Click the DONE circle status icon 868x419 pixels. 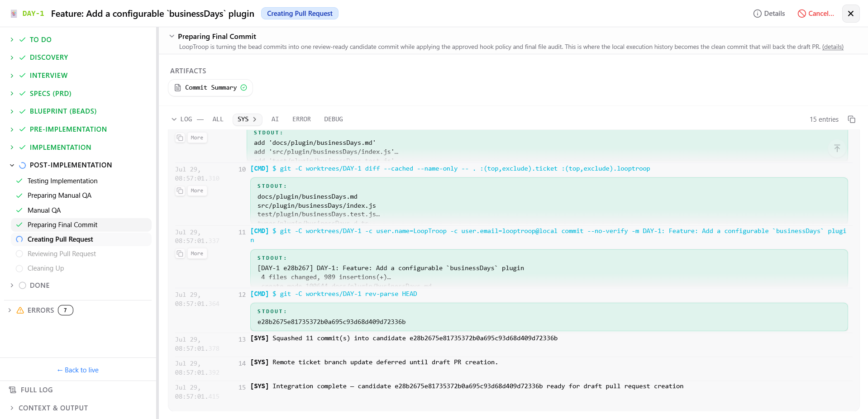[x=22, y=286]
